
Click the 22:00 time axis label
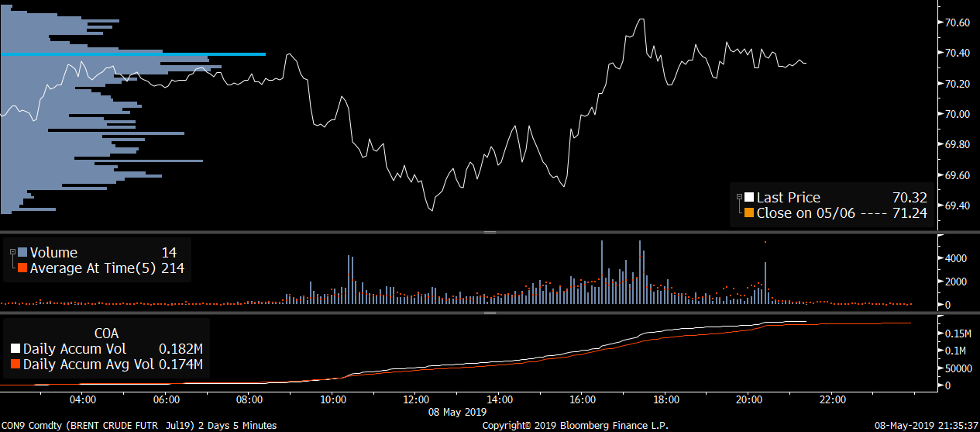pyautogui.click(x=834, y=400)
